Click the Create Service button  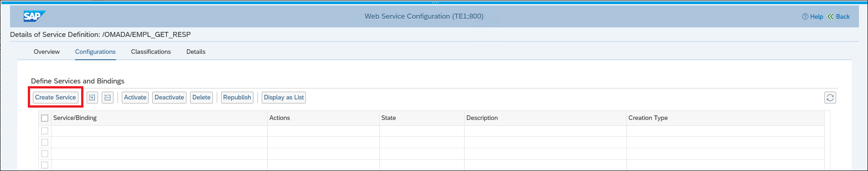(56, 98)
